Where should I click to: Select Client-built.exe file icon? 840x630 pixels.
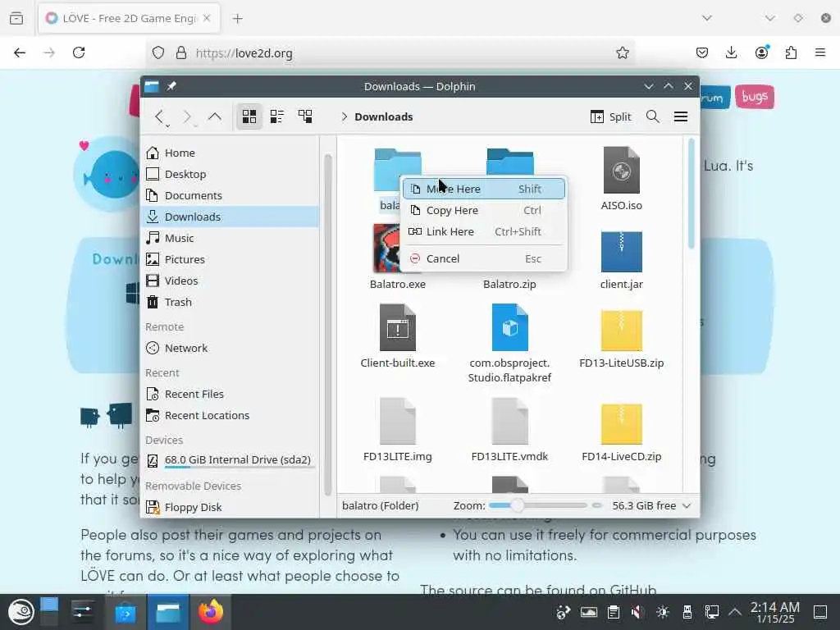click(x=398, y=327)
